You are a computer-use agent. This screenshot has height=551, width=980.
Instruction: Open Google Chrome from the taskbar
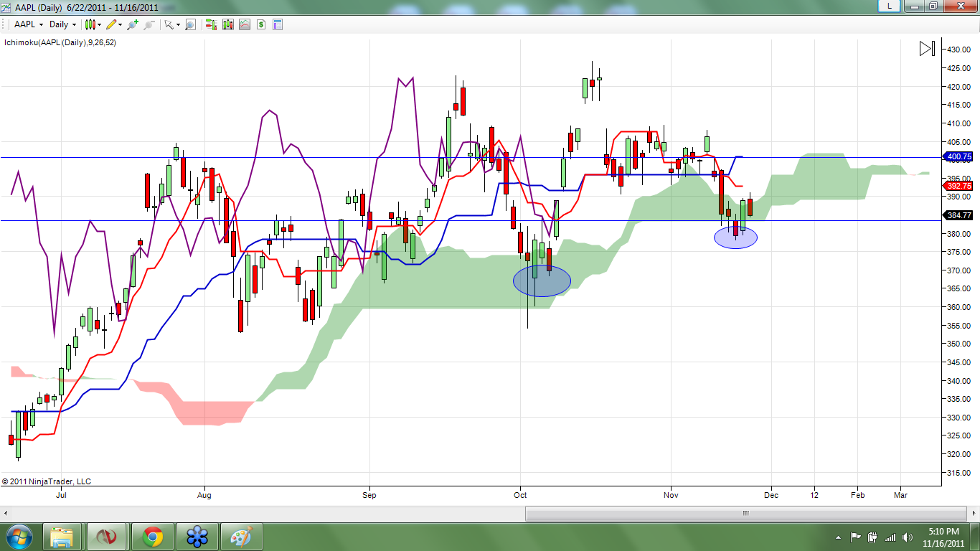[152, 537]
